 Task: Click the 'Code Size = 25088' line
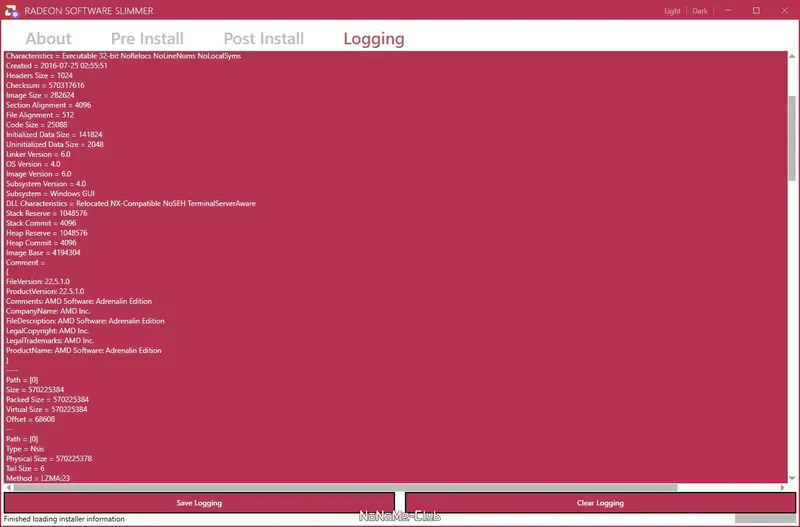tap(36, 124)
